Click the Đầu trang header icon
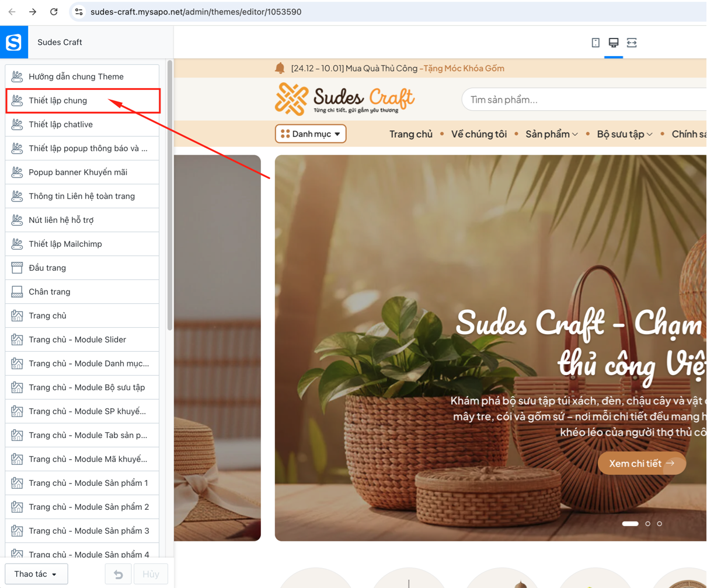Screen dimensions: 707x588 tap(17, 268)
